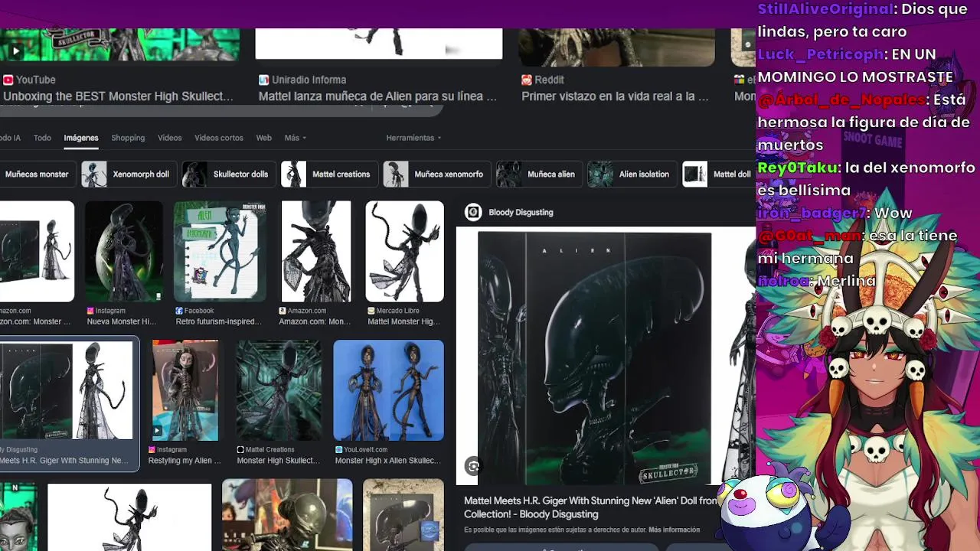Click the Más información link
The height and width of the screenshot is (551, 980).
pyautogui.click(x=674, y=530)
